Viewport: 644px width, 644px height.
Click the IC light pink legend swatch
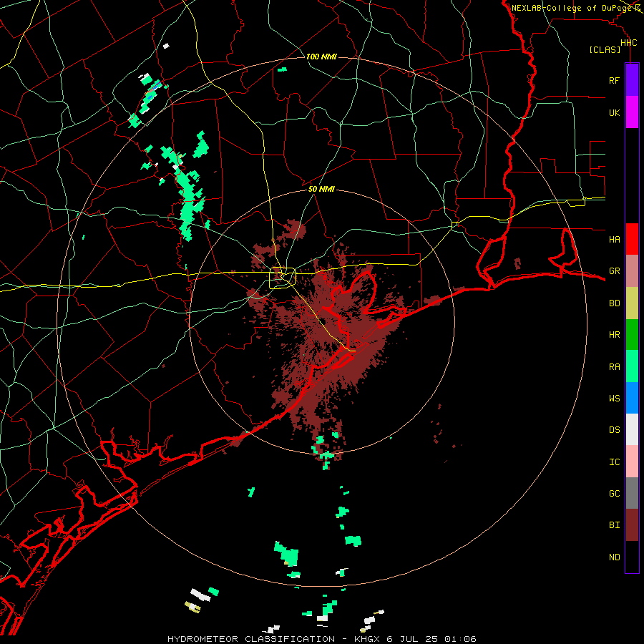click(632, 462)
